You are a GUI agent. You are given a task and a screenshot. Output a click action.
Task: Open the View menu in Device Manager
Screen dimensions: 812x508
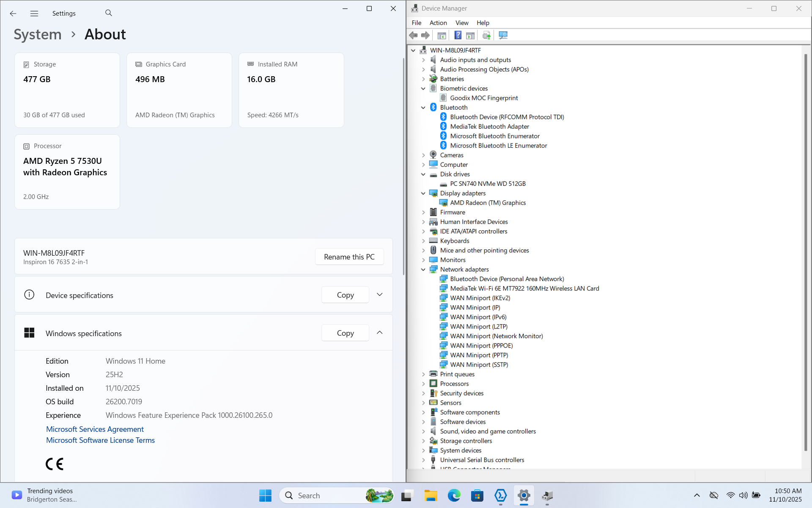[x=461, y=23]
